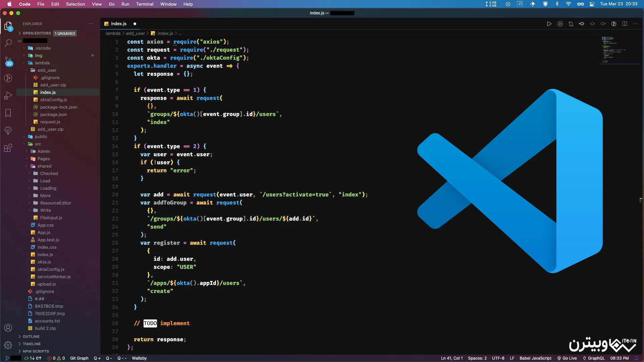Click the Wallaby status bar button
644x362 pixels.
pyautogui.click(x=139, y=358)
